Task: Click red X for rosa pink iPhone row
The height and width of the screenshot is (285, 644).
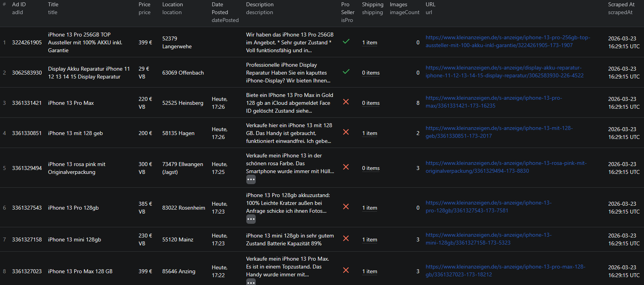Action: pyautogui.click(x=346, y=167)
